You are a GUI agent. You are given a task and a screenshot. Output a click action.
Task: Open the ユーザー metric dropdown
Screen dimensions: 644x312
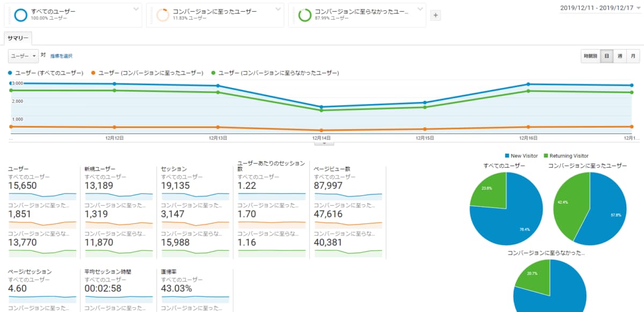point(23,56)
